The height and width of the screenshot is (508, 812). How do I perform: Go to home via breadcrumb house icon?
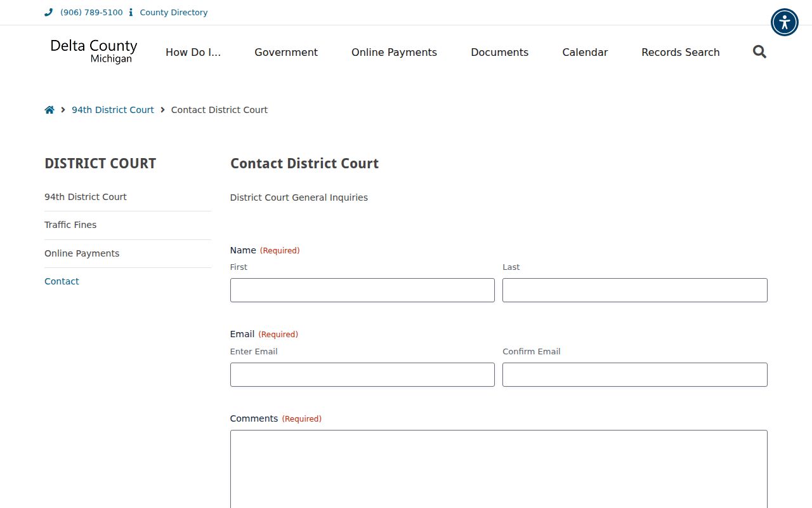click(49, 110)
